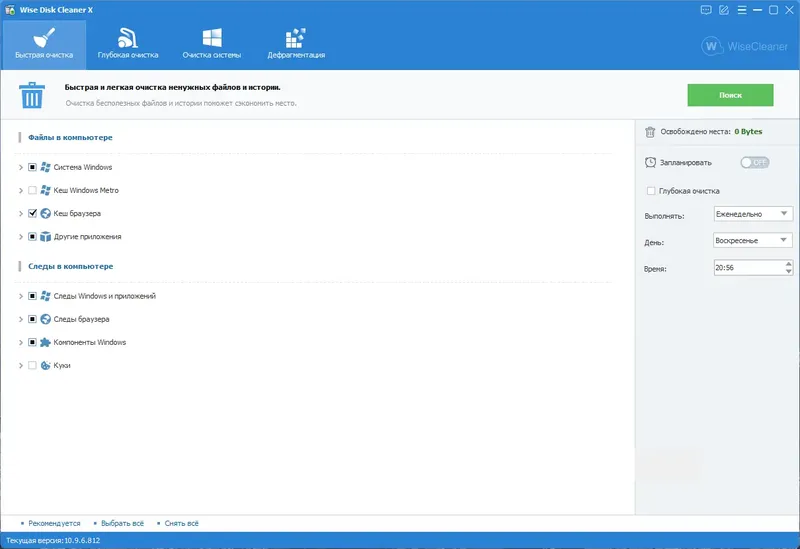The height and width of the screenshot is (549, 800).
Task: Open the feedback chat icon in title bar
Action: click(x=706, y=10)
